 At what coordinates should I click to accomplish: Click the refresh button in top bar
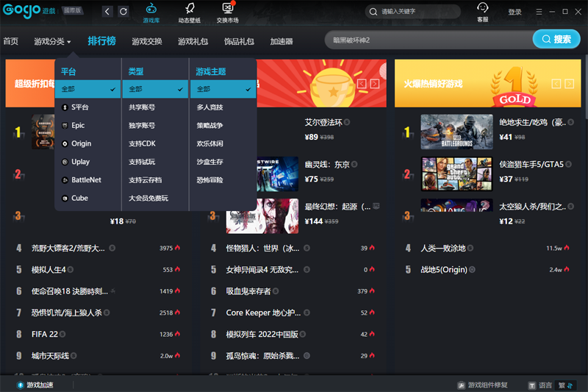pos(123,12)
